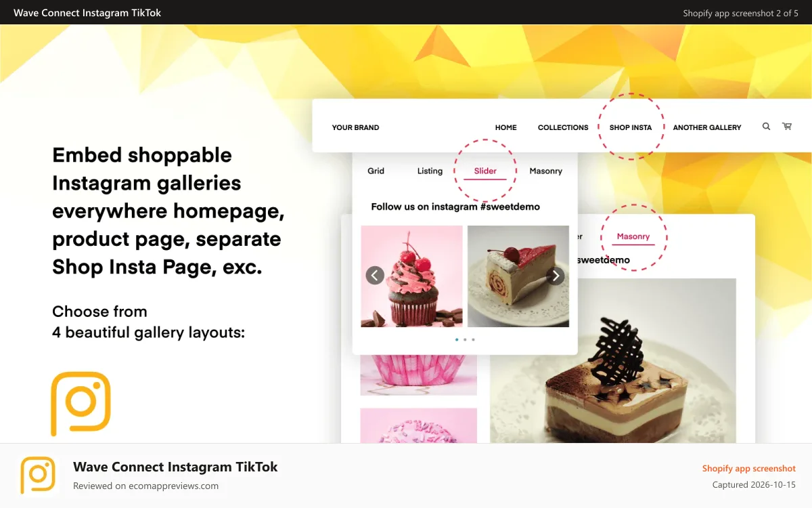Click the 'Follow us on instagram #sweetdemo' heading
Viewport: 812px width, 508px height.
tap(455, 207)
